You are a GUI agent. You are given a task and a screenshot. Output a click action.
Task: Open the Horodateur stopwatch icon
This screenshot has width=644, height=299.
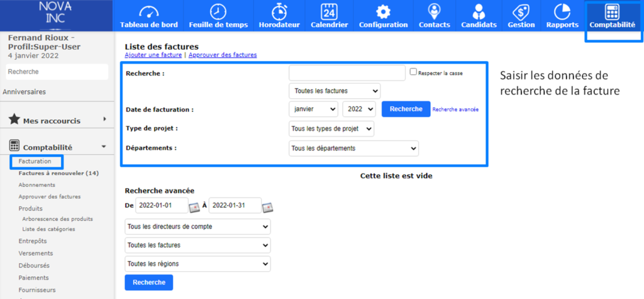click(x=279, y=11)
